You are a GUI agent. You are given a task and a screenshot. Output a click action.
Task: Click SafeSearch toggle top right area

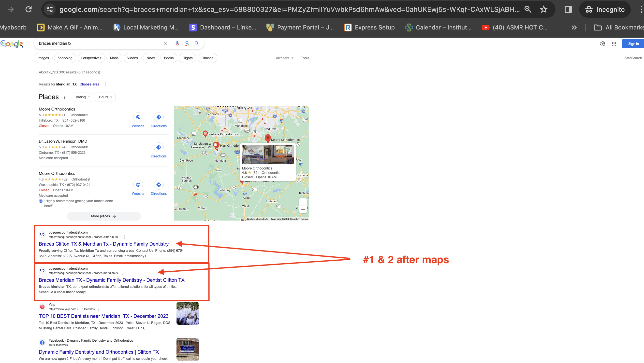coord(632,58)
